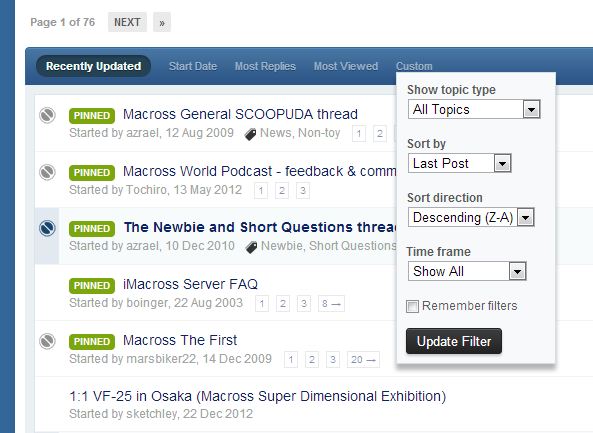This screenshot has width=593, height=433.
Task: Open the Sort direction Descending dropdown
Action: [471, 217]
